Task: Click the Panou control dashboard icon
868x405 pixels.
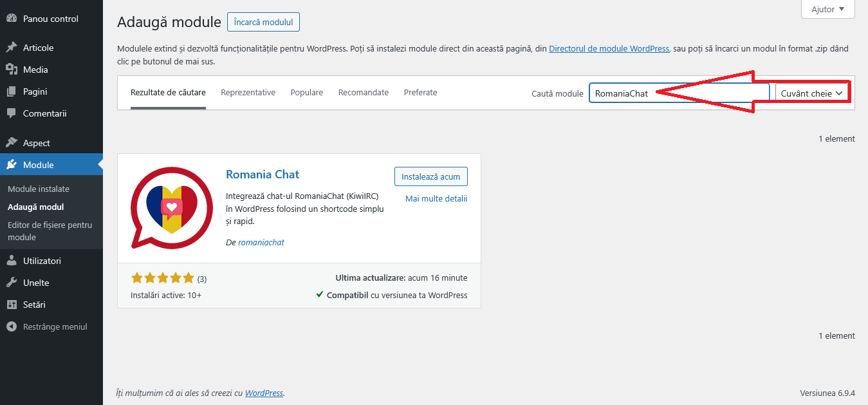Action: point(11,19)
